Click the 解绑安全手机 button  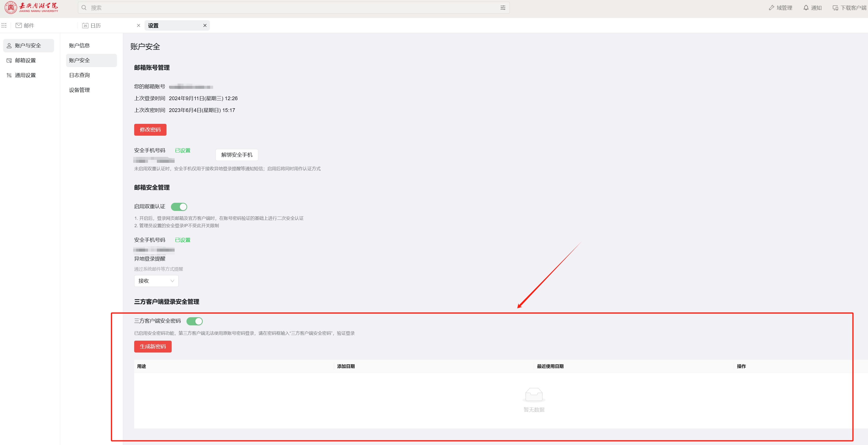(237, 155)
